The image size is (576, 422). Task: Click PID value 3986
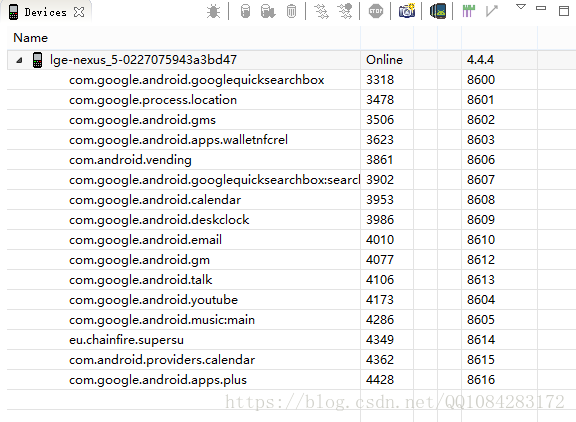pyautogui.click(x=380, y=220)
